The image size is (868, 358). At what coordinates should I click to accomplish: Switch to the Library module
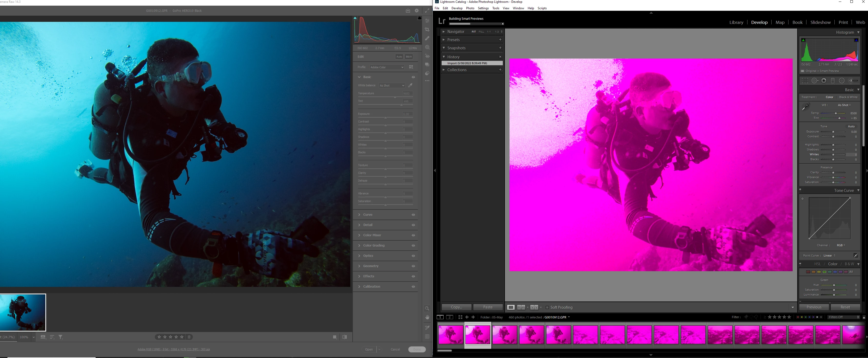(736, 22)
